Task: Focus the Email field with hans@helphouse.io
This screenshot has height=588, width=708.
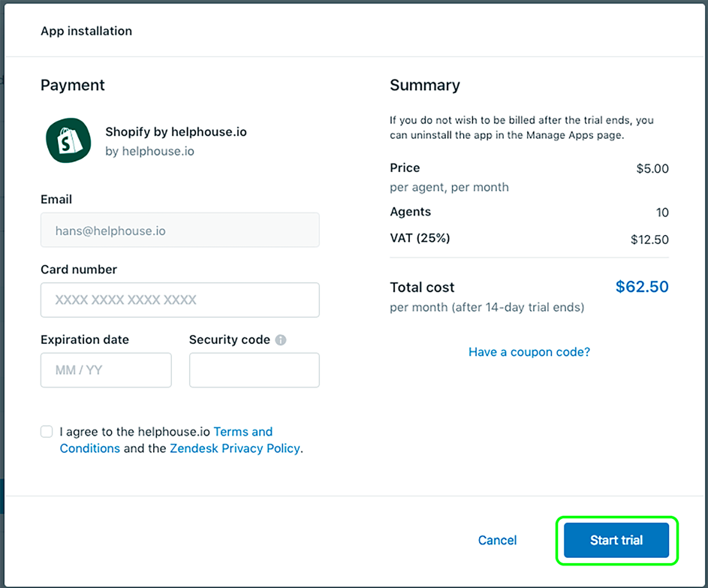Action: (180, 231)
